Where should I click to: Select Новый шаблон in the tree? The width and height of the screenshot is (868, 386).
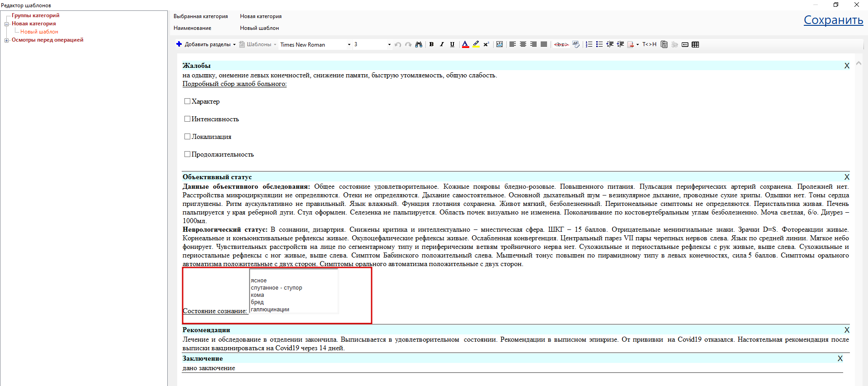pyautogui.click(x=39, y=32)
